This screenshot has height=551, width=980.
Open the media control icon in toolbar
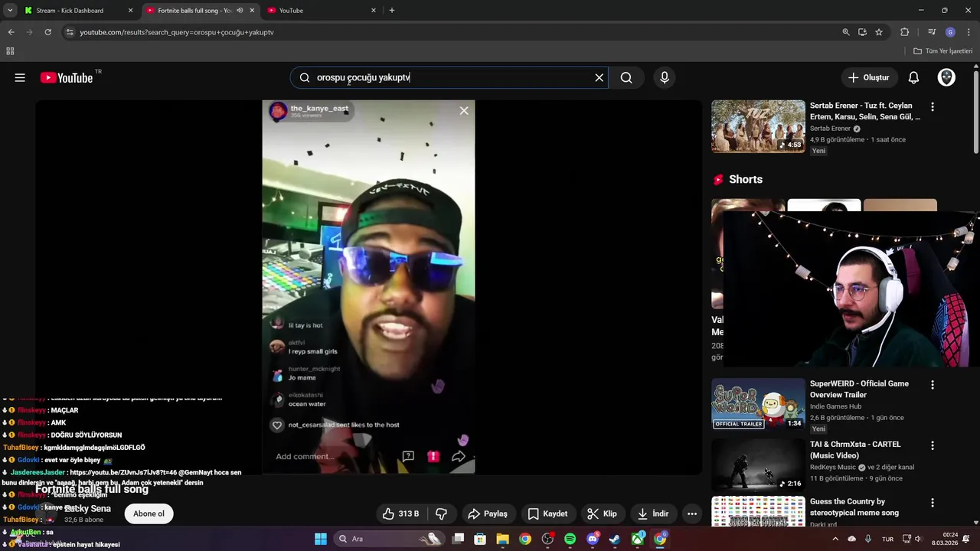pyautogui.click(x=932, y=32)
